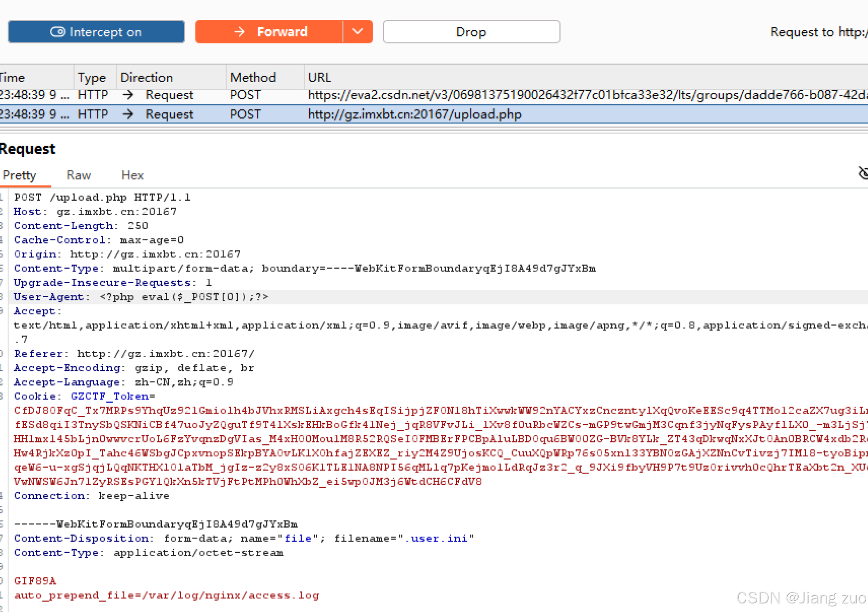The width and height of the screenshot is (868, 612).
Task: Click the Type column header
Action: (91, 78)
